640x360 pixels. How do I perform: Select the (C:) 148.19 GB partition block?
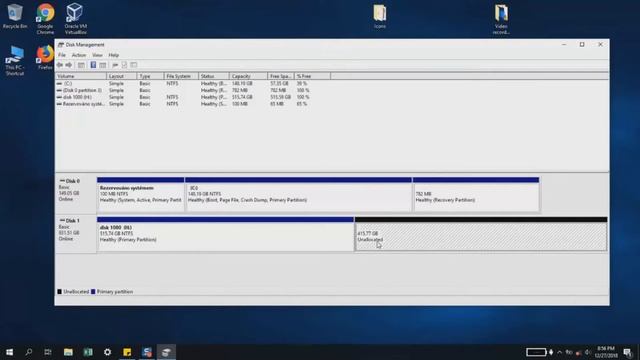(298, 195)
